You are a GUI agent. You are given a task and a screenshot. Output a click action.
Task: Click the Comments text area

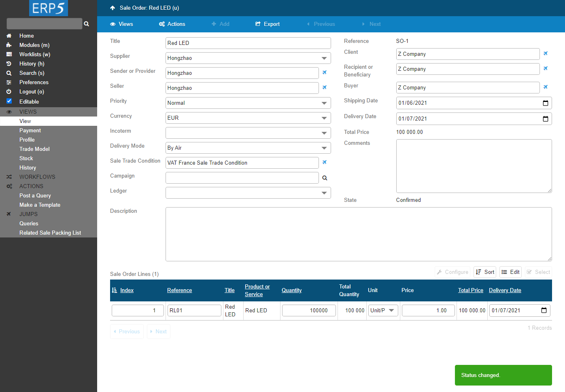point(474,166)
